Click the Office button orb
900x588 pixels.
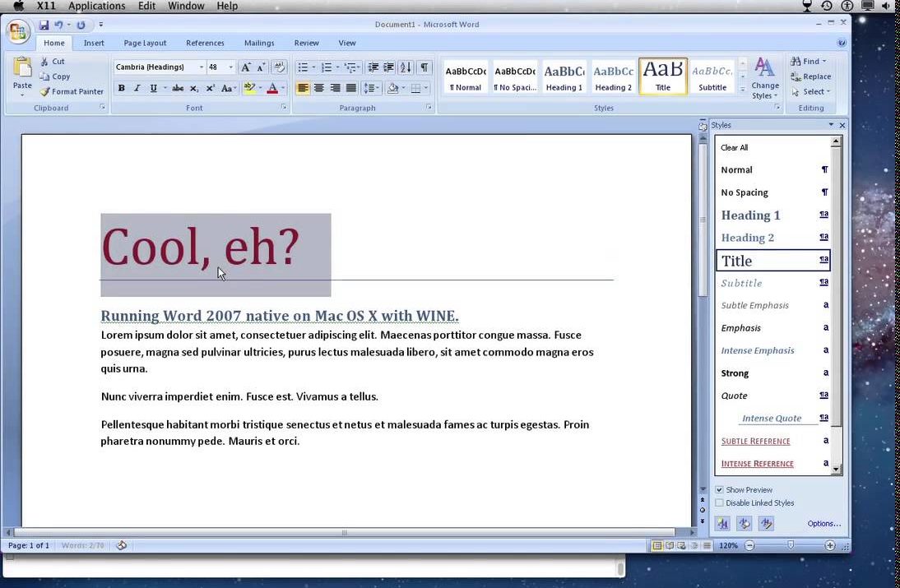coord(18,32)
